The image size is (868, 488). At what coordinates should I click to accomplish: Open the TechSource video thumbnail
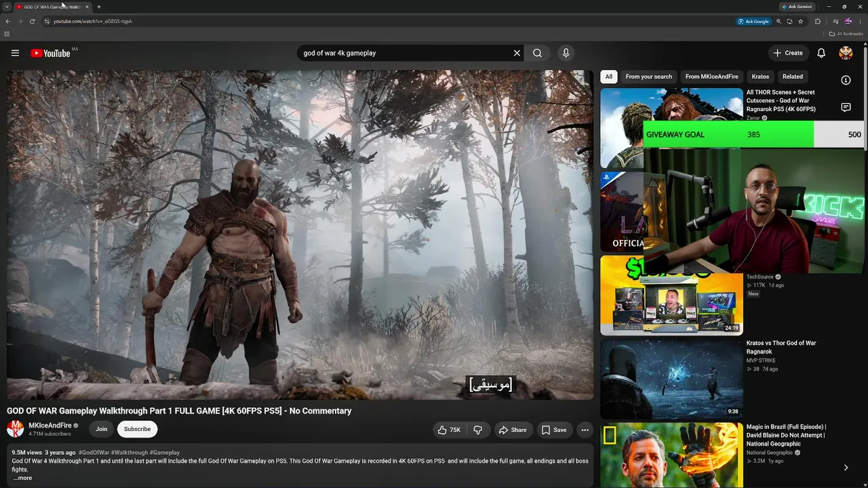point(671,296)
